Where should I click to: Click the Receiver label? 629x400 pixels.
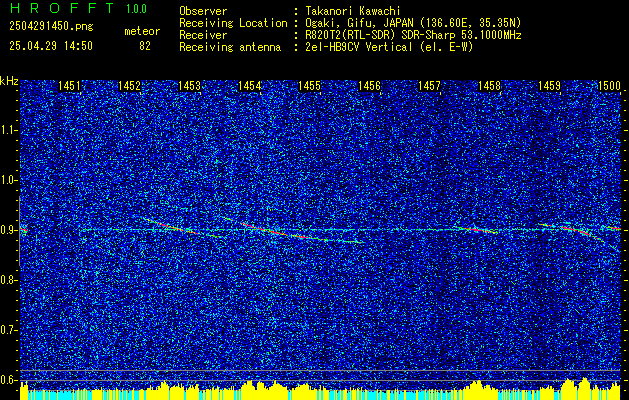(203, 35)
